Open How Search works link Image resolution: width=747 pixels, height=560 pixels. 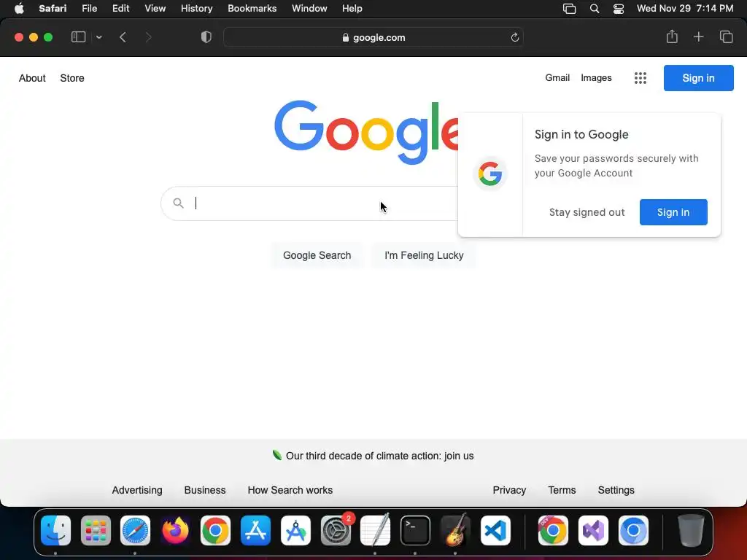pos(290,490)
